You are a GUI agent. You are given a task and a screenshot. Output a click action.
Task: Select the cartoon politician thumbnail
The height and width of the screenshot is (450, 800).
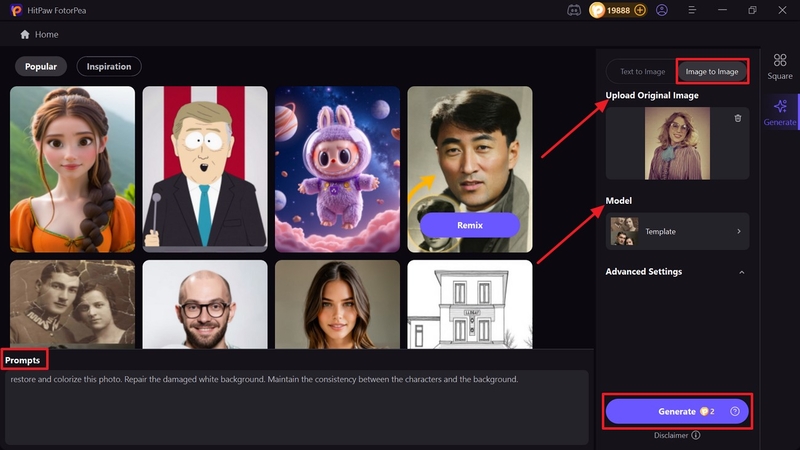[205, 169]
